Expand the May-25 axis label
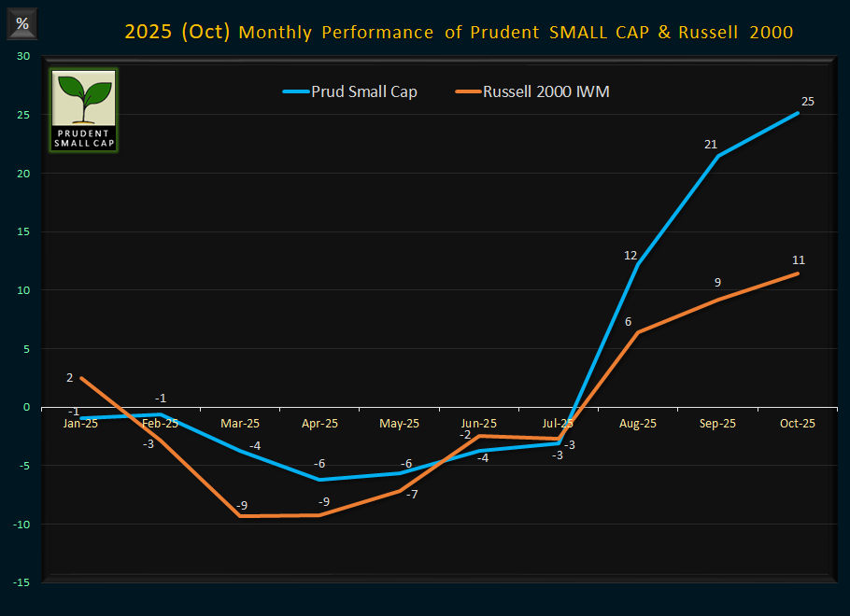 [399, 423]
